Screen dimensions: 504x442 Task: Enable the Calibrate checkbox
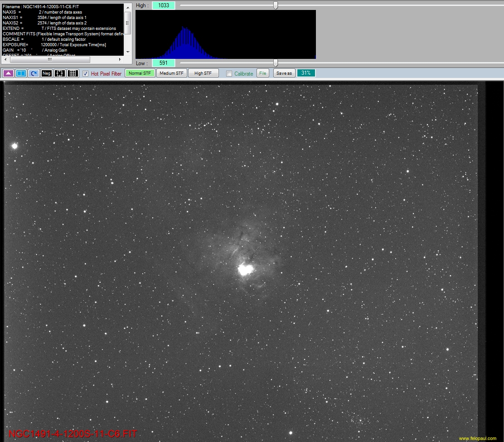click(229, 73)
